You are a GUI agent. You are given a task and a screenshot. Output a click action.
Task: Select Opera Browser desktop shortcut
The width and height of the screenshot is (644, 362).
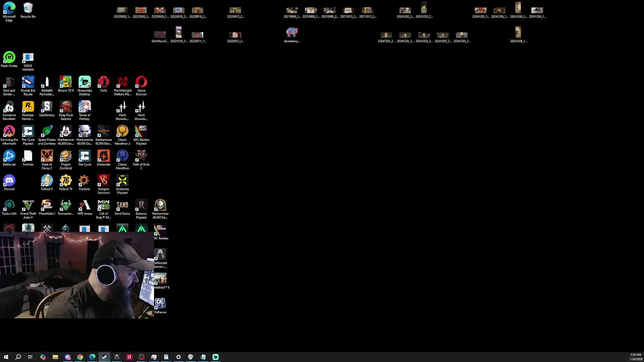click(x=141, y=86)
